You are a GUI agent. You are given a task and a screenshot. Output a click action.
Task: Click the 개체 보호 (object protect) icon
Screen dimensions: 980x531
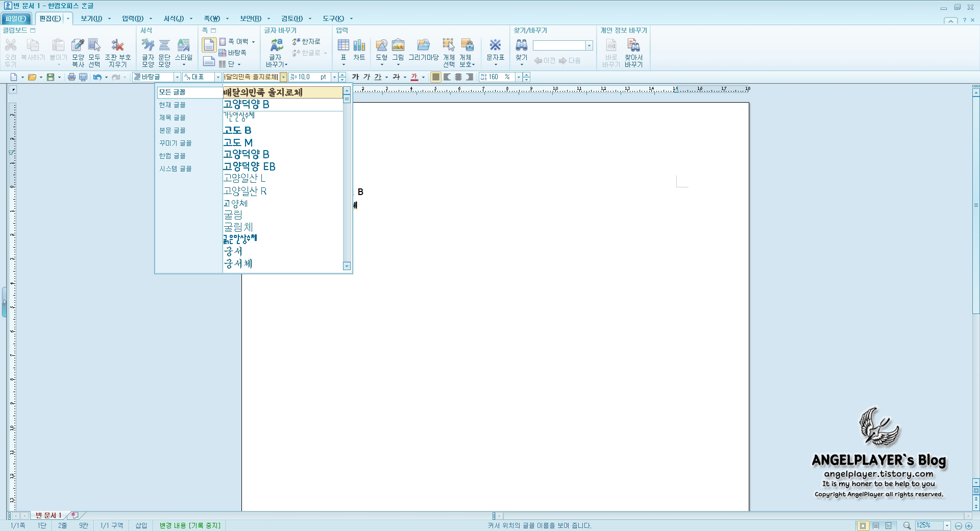tap(467, 52)
